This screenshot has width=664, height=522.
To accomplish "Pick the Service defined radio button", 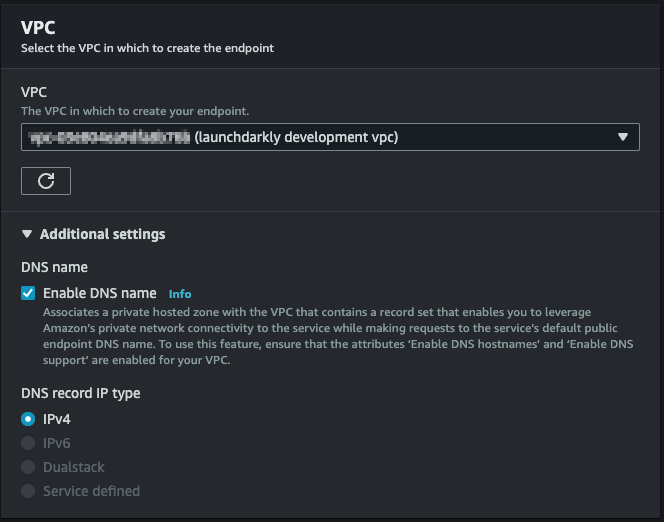I will click(28, 491).
